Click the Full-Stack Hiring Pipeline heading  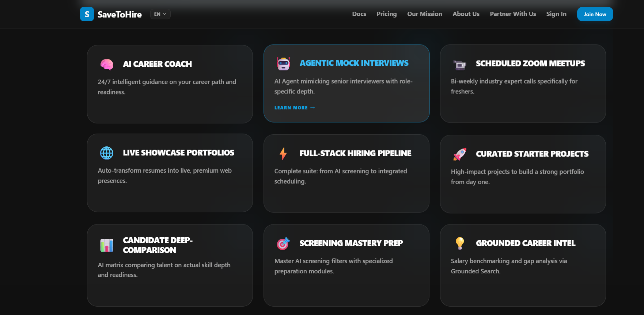(x=355, y=153)
